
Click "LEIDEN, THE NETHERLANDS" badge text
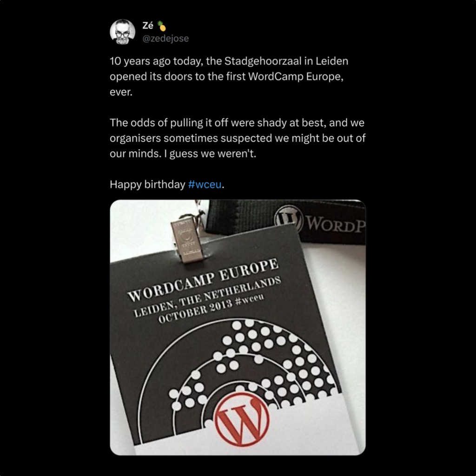pyautogui.click(x=207, y=296)
